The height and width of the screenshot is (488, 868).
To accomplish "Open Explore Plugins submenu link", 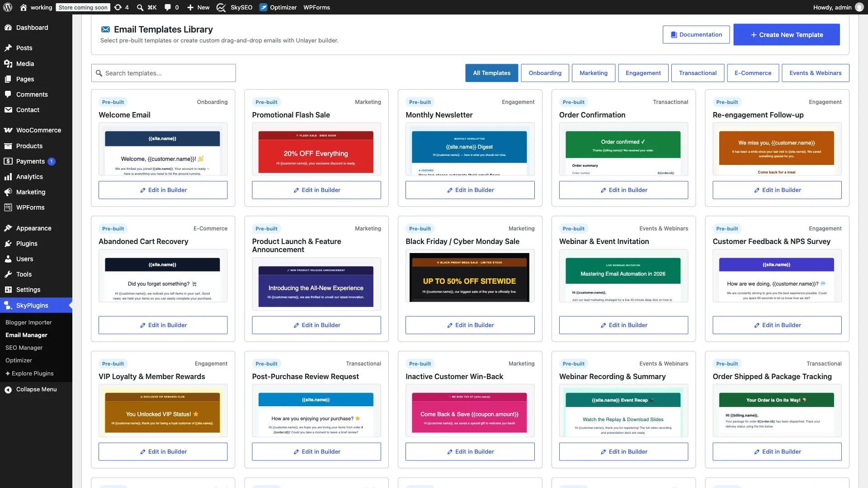I will (29, 373).
